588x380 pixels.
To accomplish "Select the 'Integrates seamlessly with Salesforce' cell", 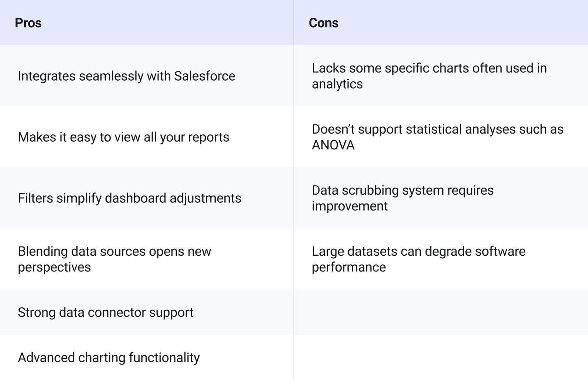I will (x=126, y=76).
